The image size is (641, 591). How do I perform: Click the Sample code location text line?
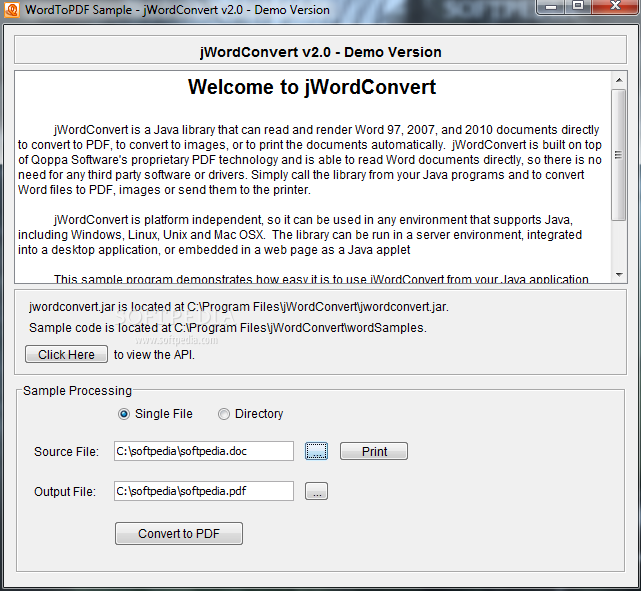pyautogui.click(x=228, y=328)
